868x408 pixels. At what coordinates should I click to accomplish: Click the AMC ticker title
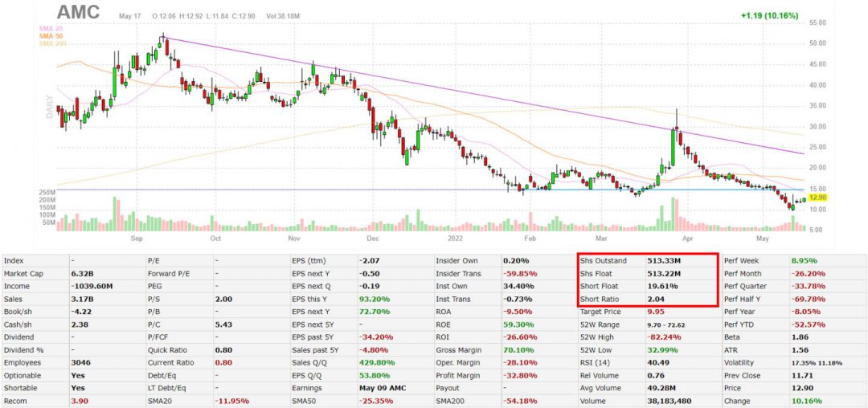point(77,12)
